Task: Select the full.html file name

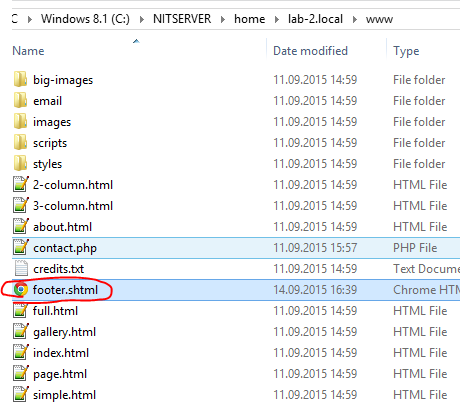Action: click(x=55, y=311)
